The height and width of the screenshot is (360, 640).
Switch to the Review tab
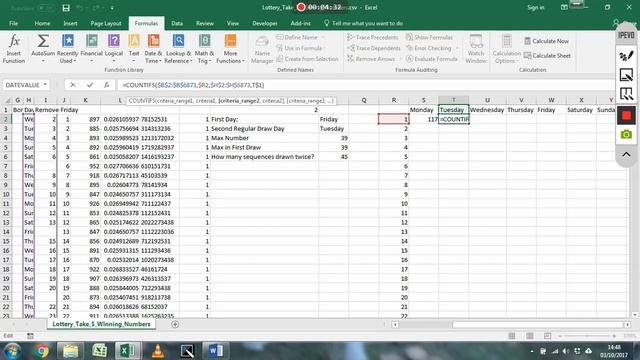pyautogui.click(x=204, y=23)
